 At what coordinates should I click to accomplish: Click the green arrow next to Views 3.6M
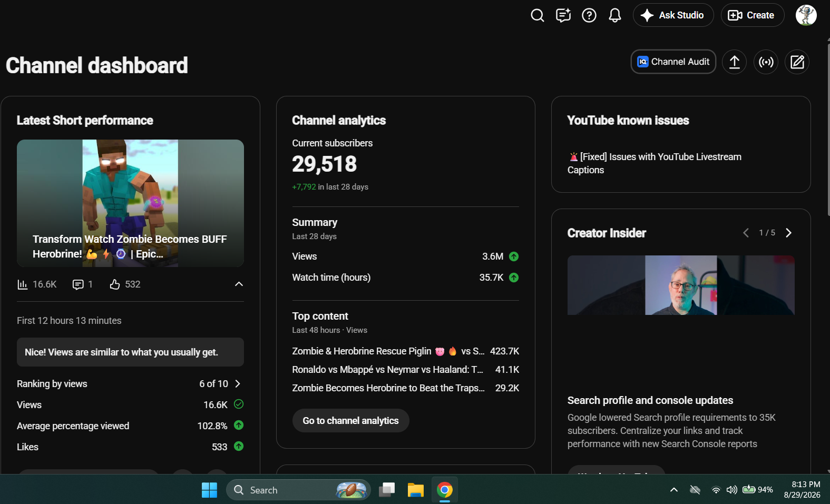point(514,256)
